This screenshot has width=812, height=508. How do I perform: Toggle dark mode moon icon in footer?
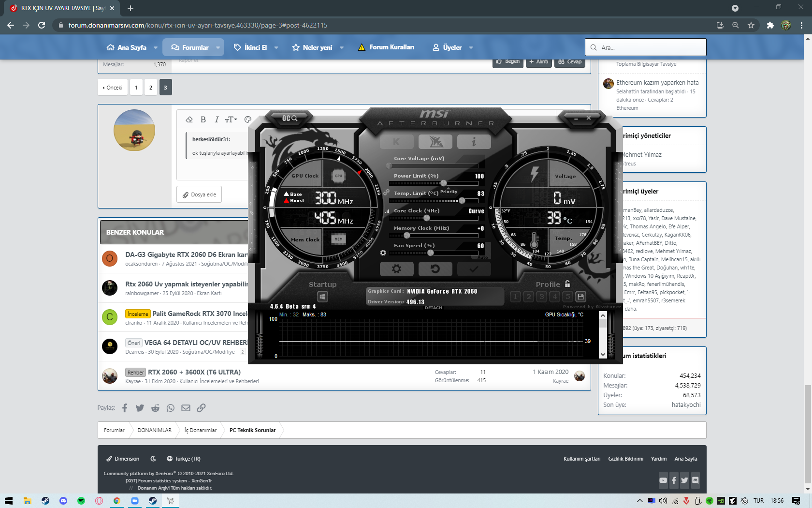pyautogui.click(x=153, y=459)
